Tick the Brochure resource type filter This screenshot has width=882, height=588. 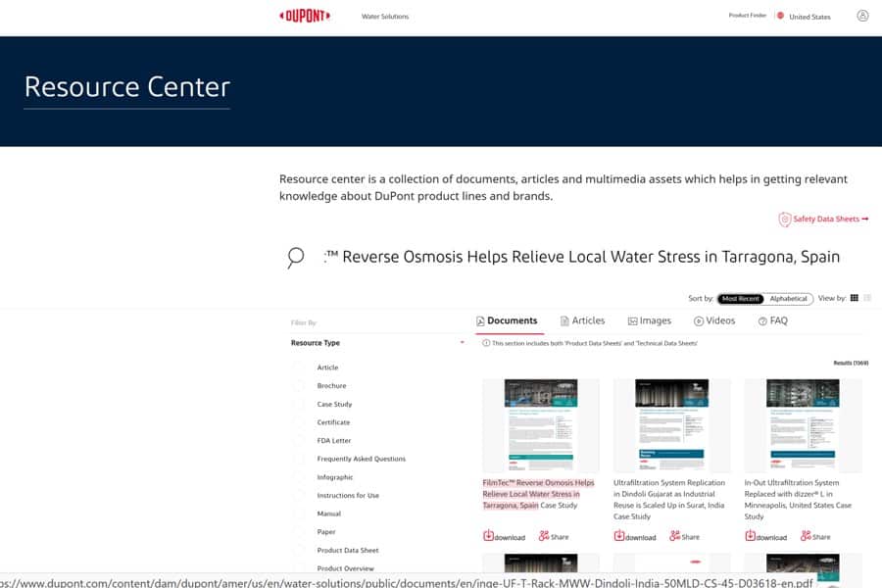tap(300, 386)
